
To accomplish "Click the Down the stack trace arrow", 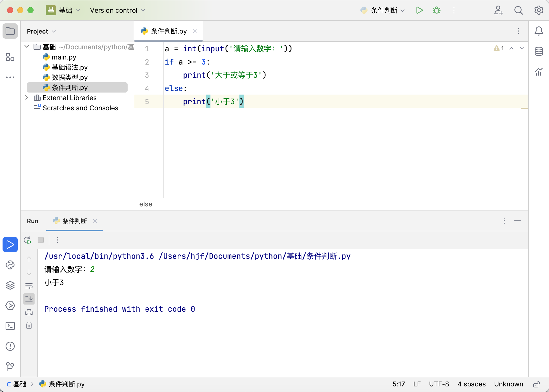I will [x=29, y=273].
